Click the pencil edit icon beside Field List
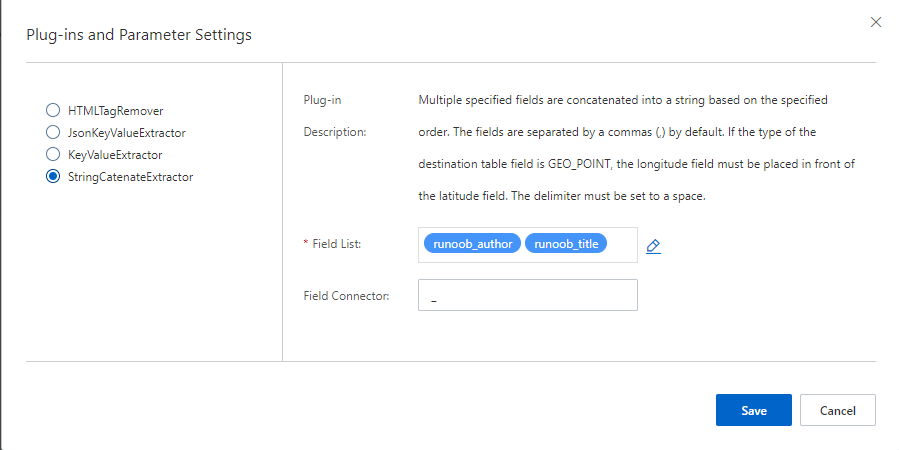The height and width of the screenshot is (450, 899). [653, 246]
